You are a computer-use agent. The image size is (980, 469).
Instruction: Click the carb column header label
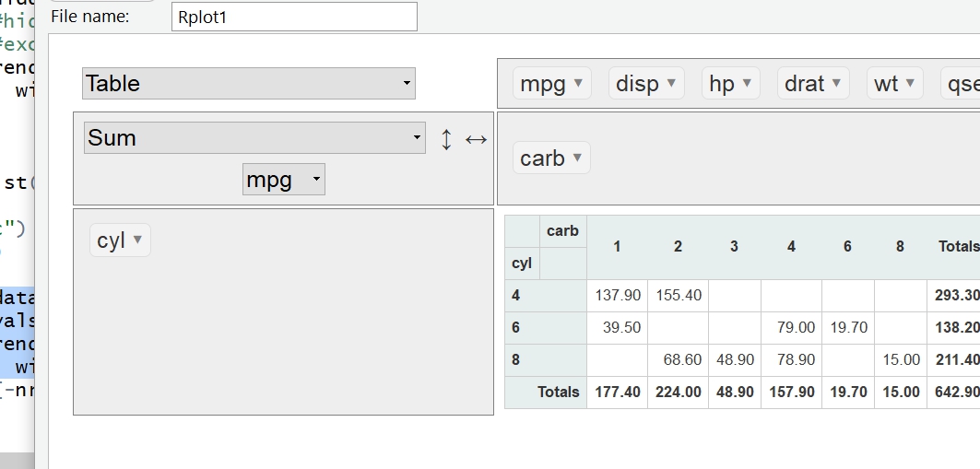pos(562,231)
